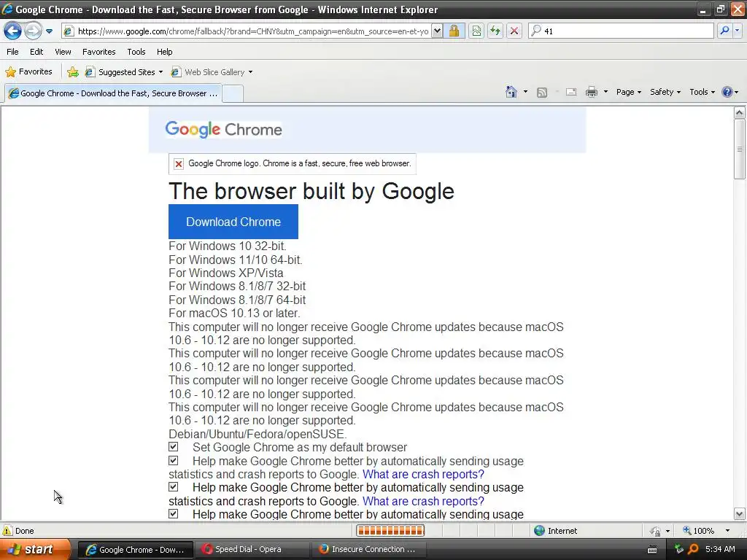The width and height of the screenshot is (747, 560).
Task: Open the recent pages arrow beside Forward
Action: [x=49, y=31]
